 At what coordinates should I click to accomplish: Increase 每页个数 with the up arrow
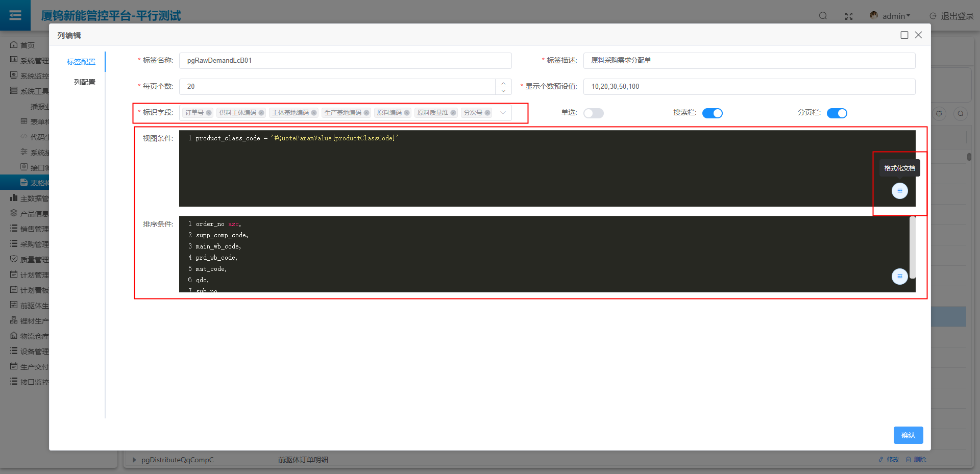point(503,83)
